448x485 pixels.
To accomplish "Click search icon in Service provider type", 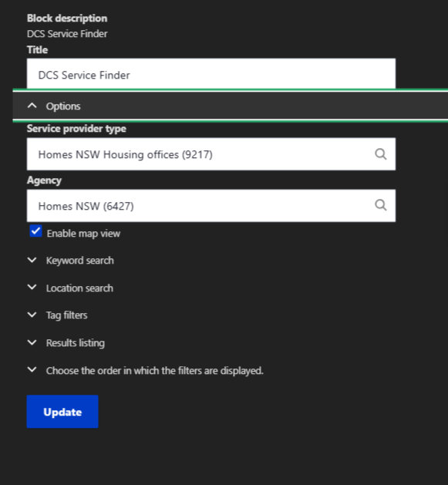I will point(381,154).
